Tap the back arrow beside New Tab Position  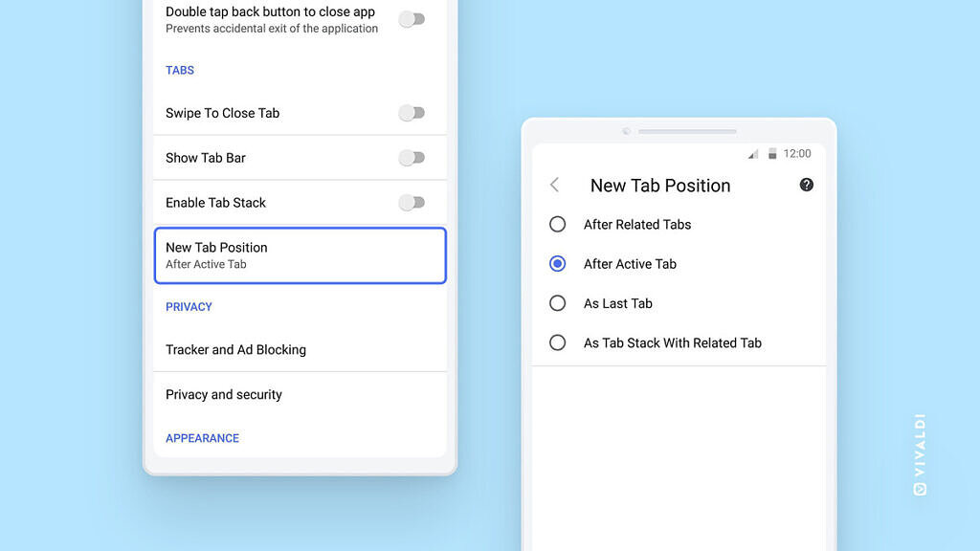(x=554, y=185)
